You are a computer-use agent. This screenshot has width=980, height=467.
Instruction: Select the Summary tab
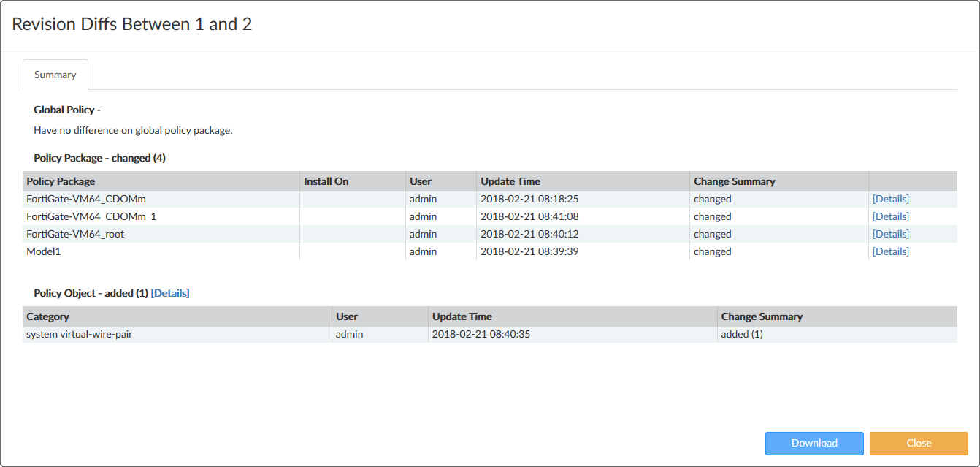point(55,75)
